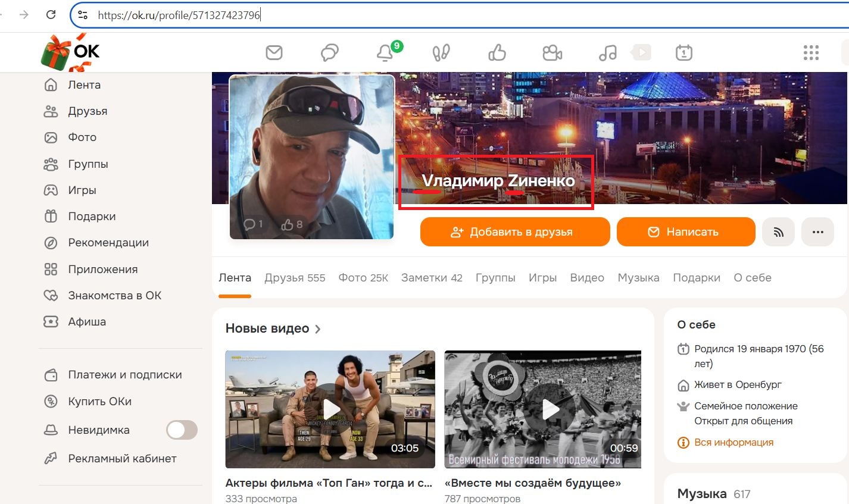Click Добавить в друзья button
849x504 pixels.
point(515,232)
